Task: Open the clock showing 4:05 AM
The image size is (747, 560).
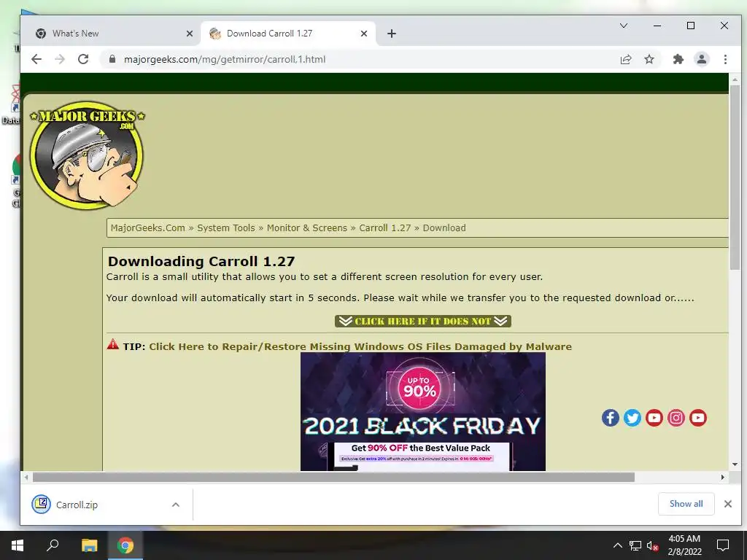Action: (684, 545)
